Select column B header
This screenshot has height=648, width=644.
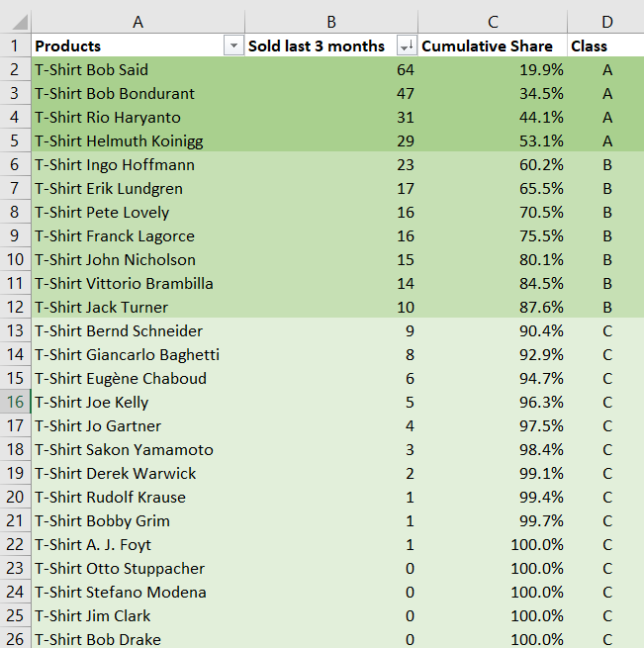331,22
